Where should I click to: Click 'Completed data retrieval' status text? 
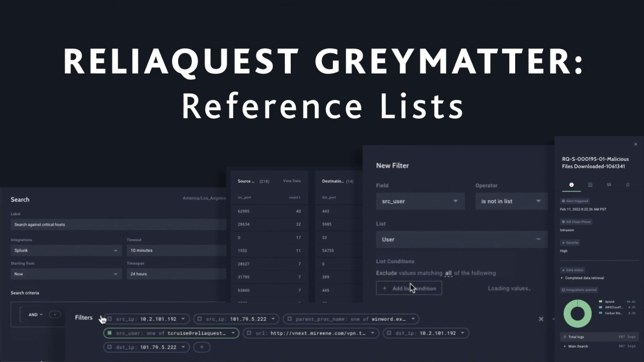click(x=584, y=278)
